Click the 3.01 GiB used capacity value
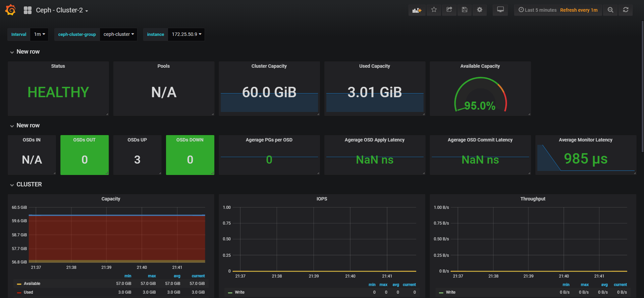The height and width of the screenshot is (298, 644). (375, 92)
